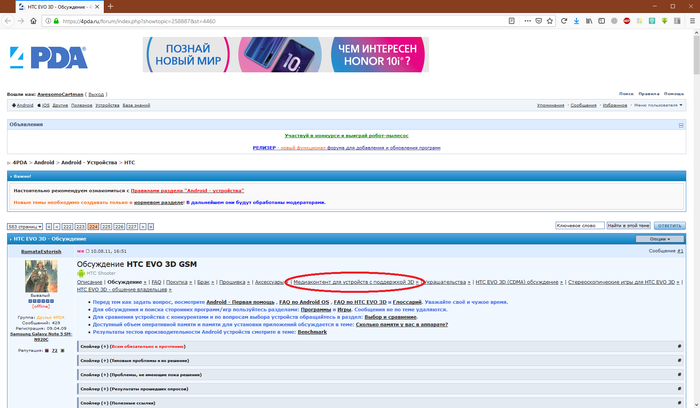Click the 'Ответить' reply button
This screenshot has width=700, height=408.
(670, 227)
